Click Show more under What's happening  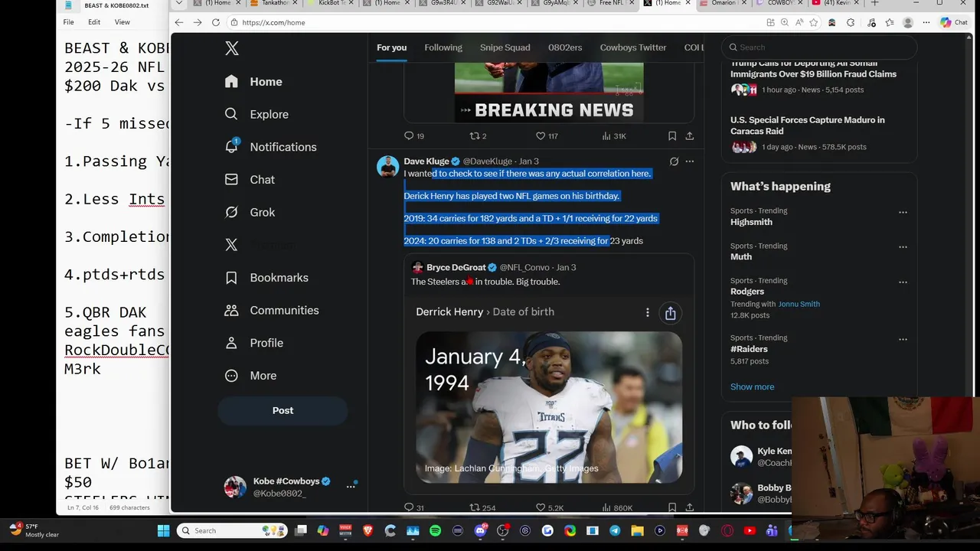[x=752, y=386]
